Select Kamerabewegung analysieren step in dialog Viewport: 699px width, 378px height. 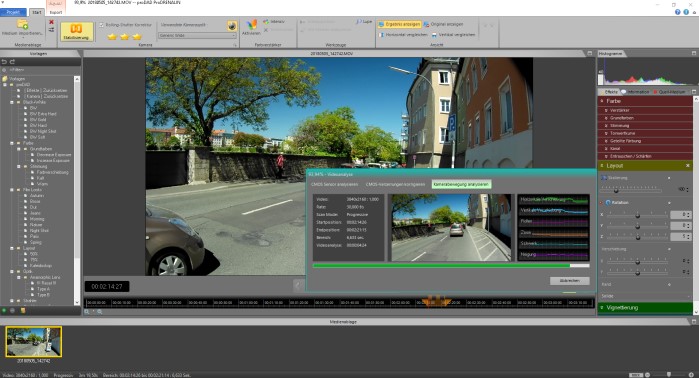[461, 184]
